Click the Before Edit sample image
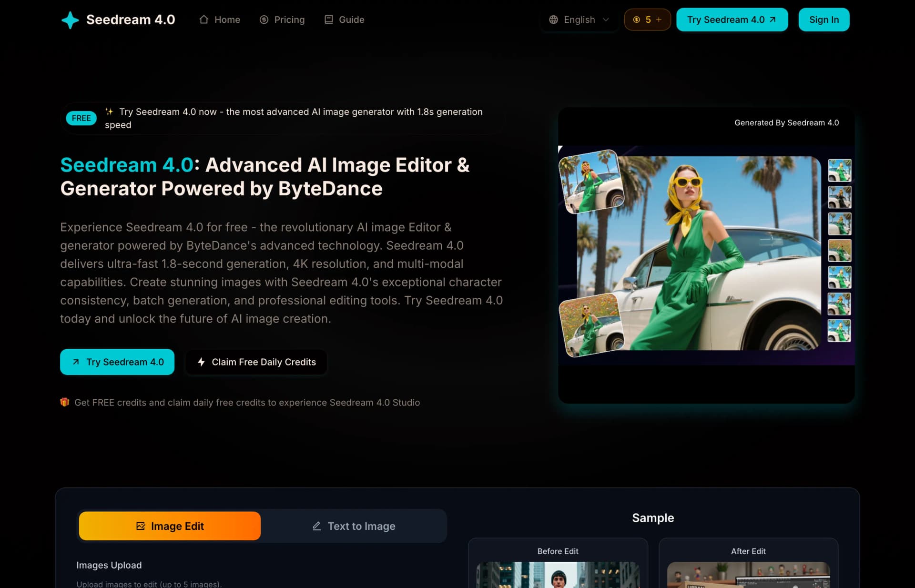This screenshot has height=588, width=915. [558, 577]
